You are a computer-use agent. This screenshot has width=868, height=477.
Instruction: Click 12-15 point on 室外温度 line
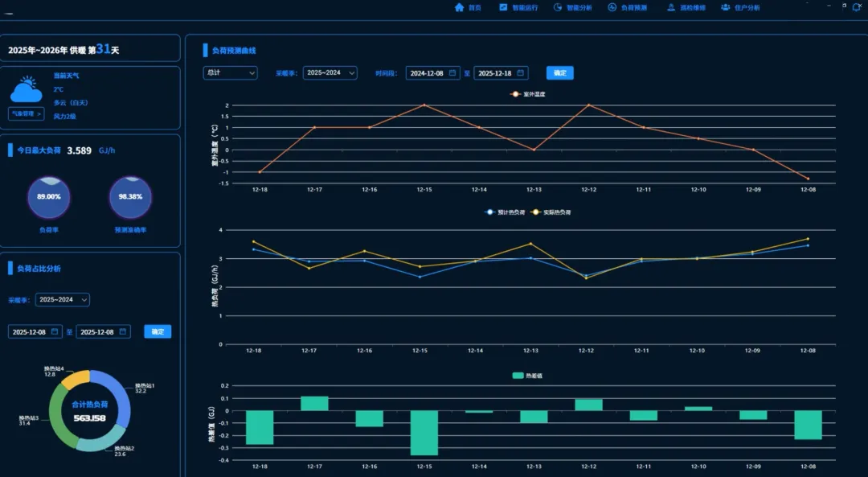pos(424,105)
